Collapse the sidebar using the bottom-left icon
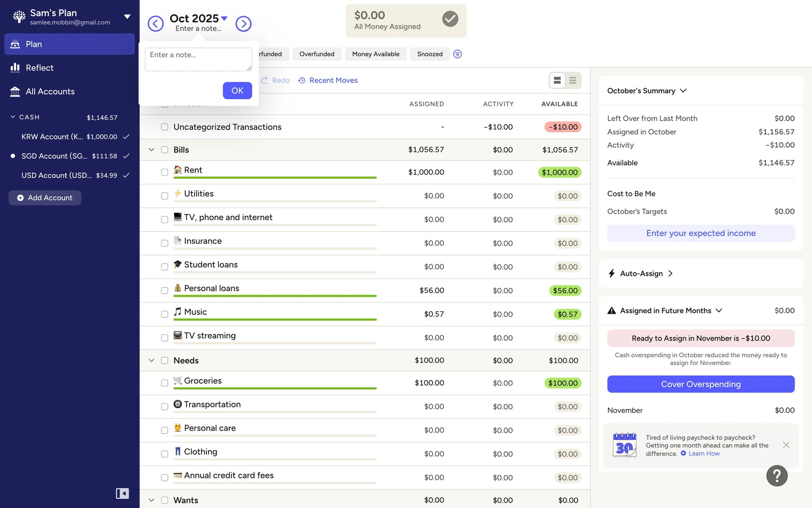Screen dimensions: 812x508 click(x=122, y=493)
